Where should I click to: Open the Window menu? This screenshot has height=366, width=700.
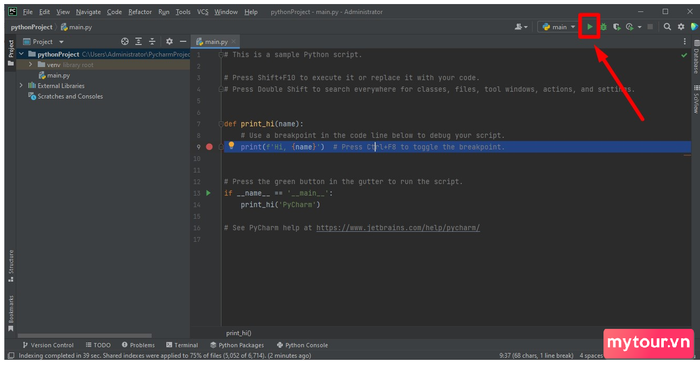226,12
